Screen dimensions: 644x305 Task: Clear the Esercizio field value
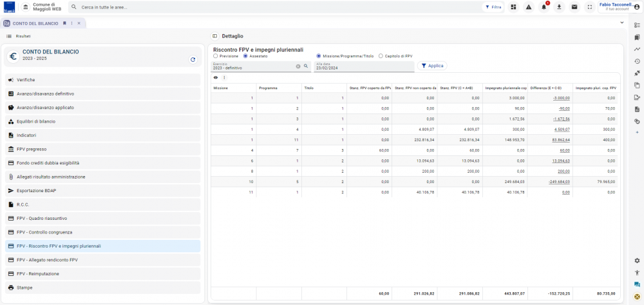pyautogui.click(x=298, y=66)
